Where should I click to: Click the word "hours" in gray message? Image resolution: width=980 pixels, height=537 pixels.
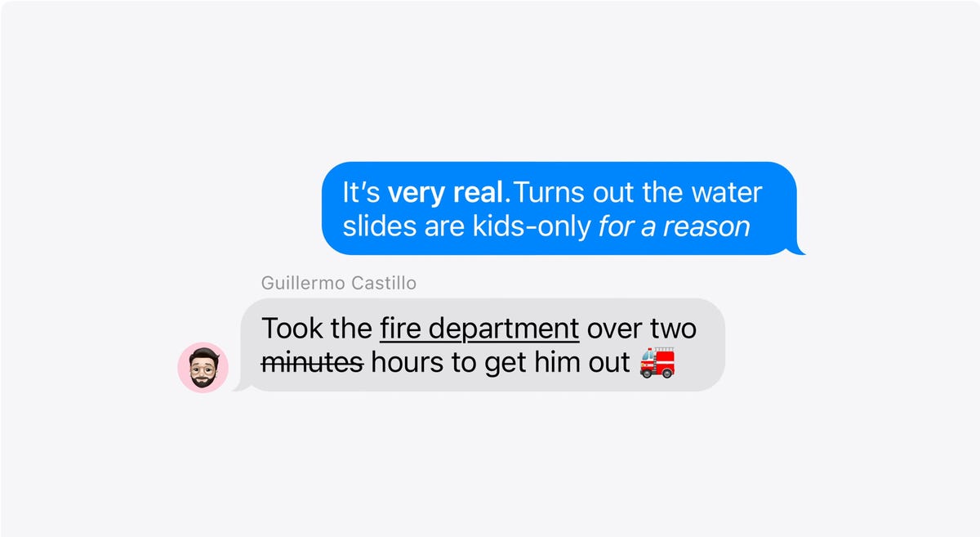[x=408, y=362]
